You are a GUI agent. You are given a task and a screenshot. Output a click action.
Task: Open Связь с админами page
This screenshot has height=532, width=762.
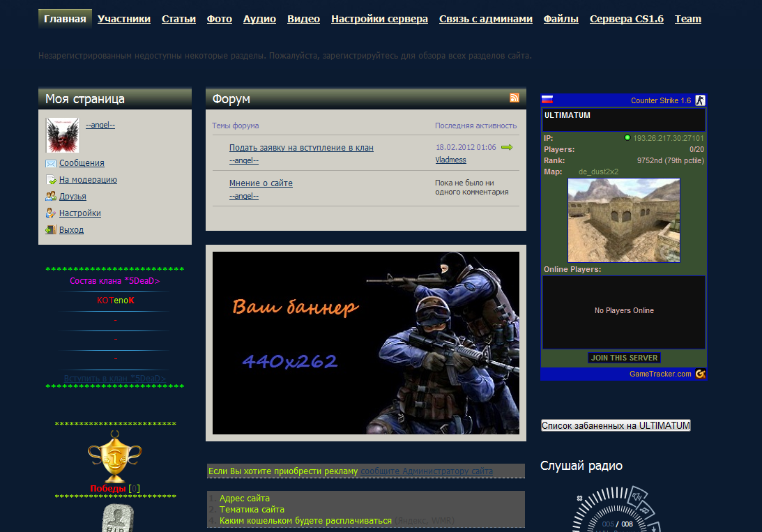[486, 19]
